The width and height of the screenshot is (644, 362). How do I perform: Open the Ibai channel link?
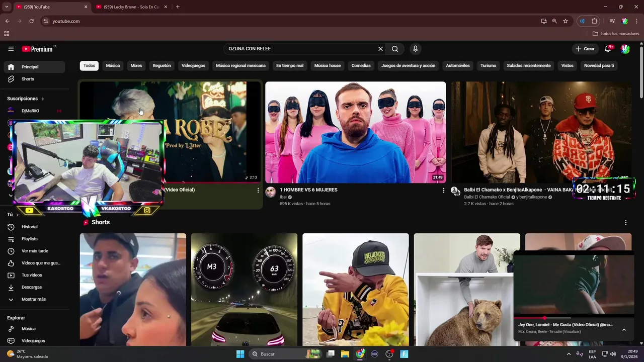point(283,197)
